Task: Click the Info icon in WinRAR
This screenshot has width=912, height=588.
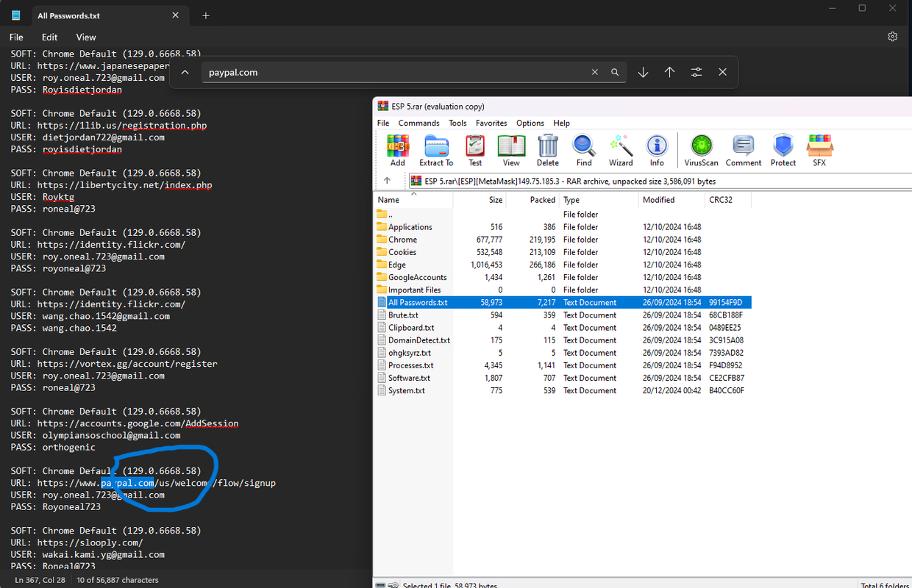Action: (657, 151)
